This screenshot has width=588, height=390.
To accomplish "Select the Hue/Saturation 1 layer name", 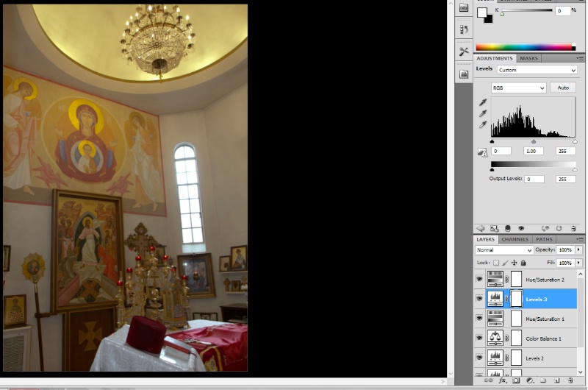I will click(x=545, y=319).
